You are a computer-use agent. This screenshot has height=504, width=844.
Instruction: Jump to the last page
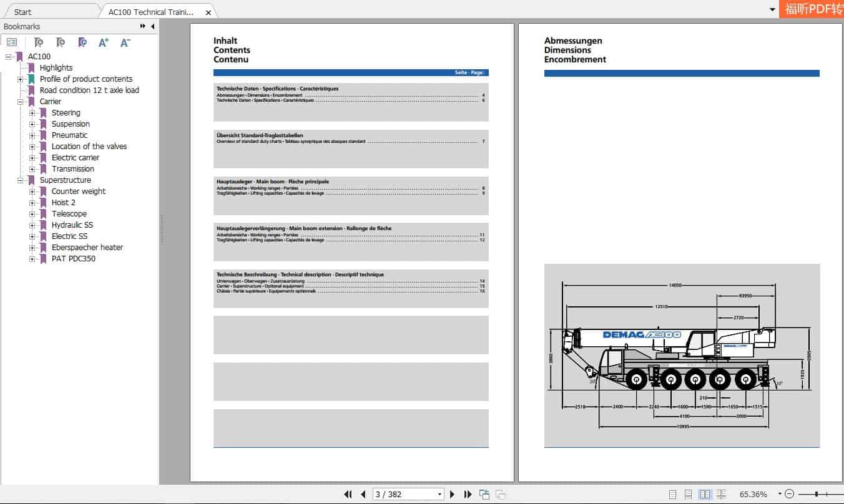coord(468,494)
